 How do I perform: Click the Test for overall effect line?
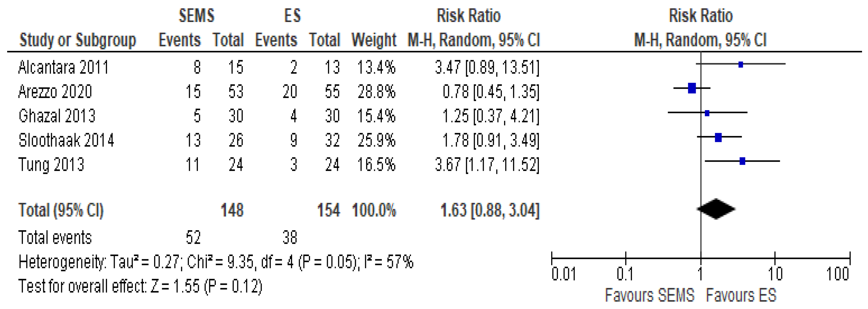pyautogui.click(x=140, y=286)
